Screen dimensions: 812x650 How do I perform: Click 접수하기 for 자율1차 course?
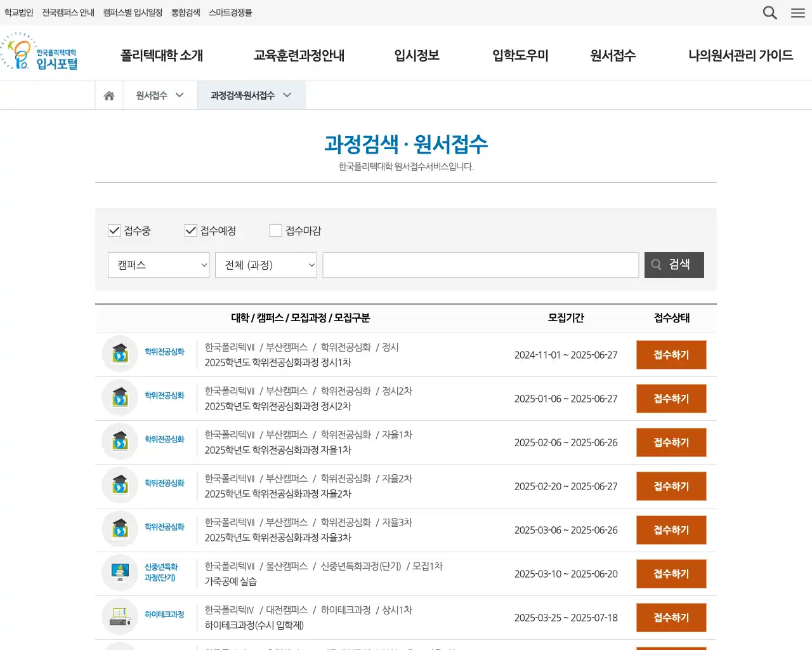671,442
